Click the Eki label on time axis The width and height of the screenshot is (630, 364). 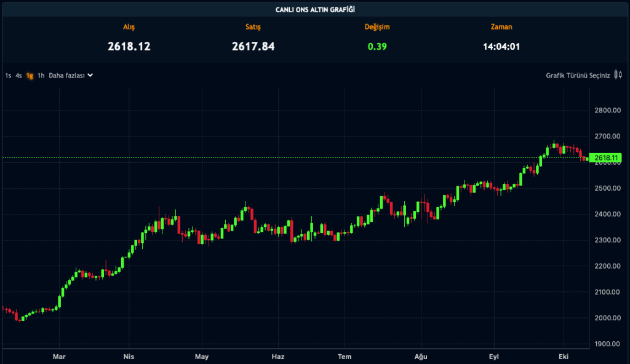pyautogui.click(x=564, y=357)
